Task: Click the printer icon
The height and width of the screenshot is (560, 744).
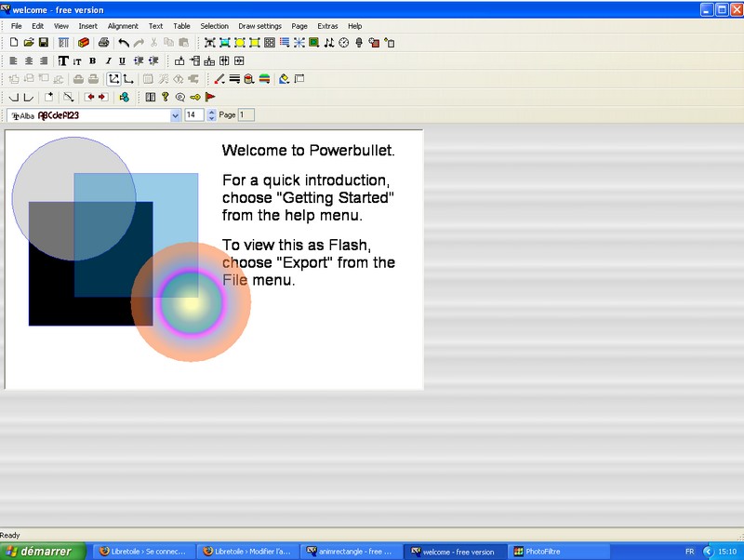Action: click(x=103, y=43)
